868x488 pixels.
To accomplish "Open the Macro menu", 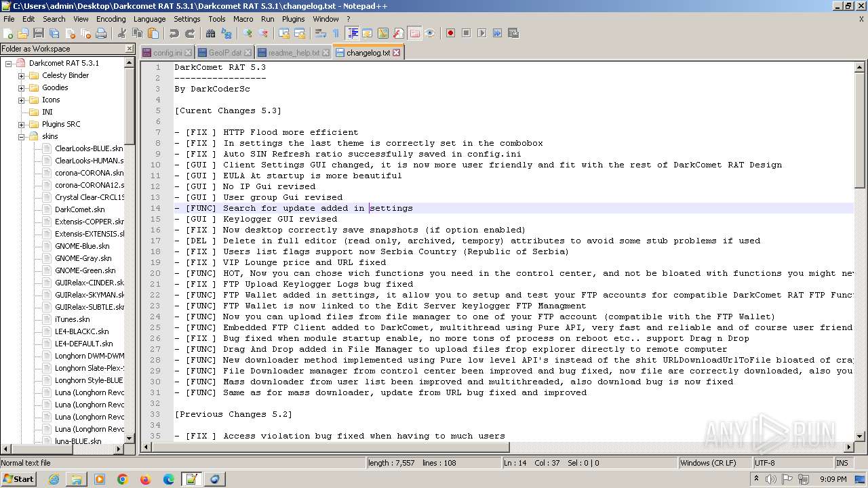I will [x=243, y=19].
